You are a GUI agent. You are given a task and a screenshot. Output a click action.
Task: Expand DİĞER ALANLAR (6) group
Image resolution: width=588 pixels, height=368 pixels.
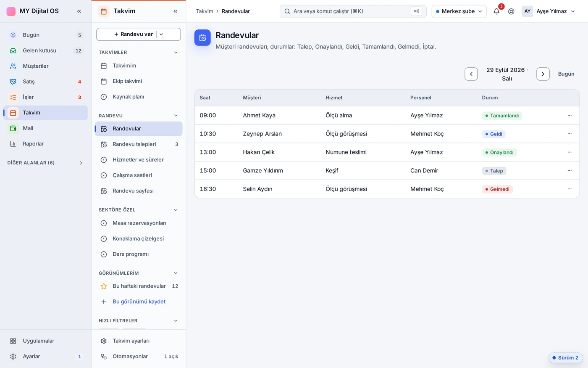pos(45,163)
